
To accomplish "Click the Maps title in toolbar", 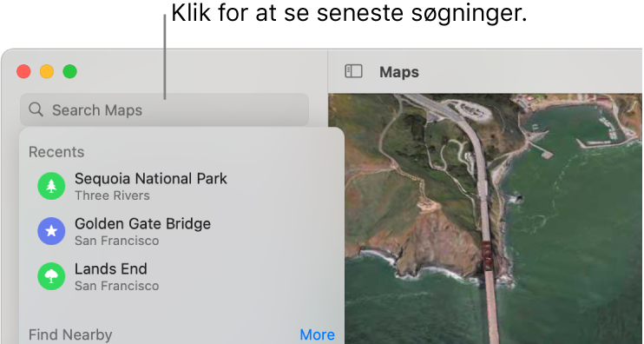I will [399, 72].
